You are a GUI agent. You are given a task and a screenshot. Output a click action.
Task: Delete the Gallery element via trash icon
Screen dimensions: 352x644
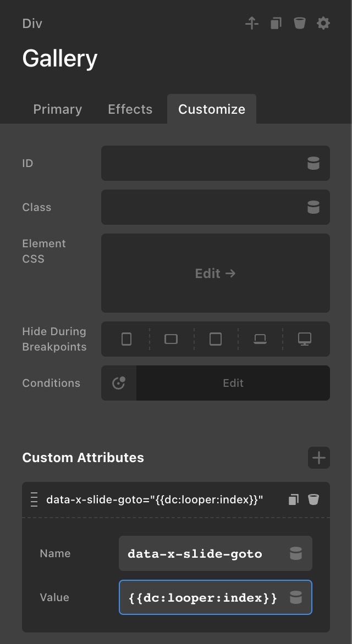click(299, 23)
